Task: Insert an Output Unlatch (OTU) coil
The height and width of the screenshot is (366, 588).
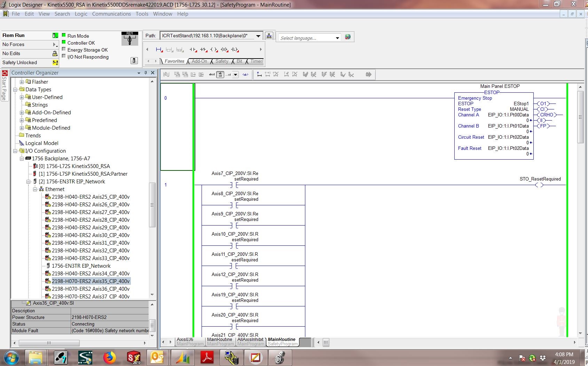Action: 225,49
